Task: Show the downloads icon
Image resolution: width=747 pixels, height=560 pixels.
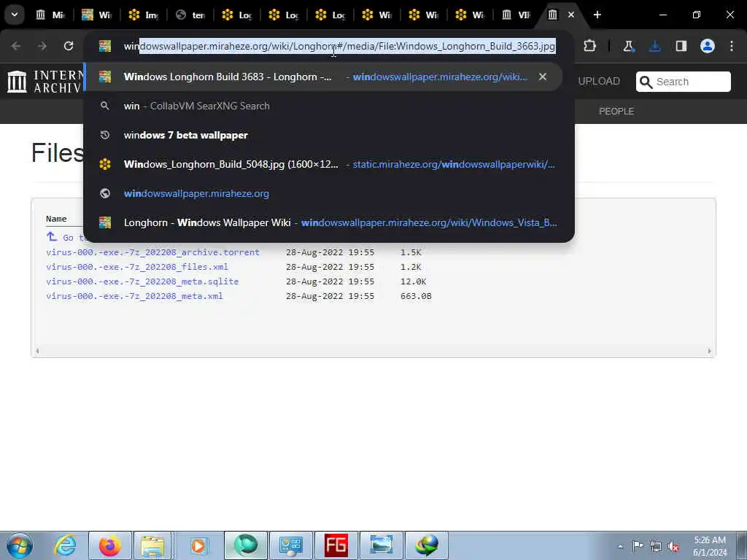Action: tap(655, 46)
